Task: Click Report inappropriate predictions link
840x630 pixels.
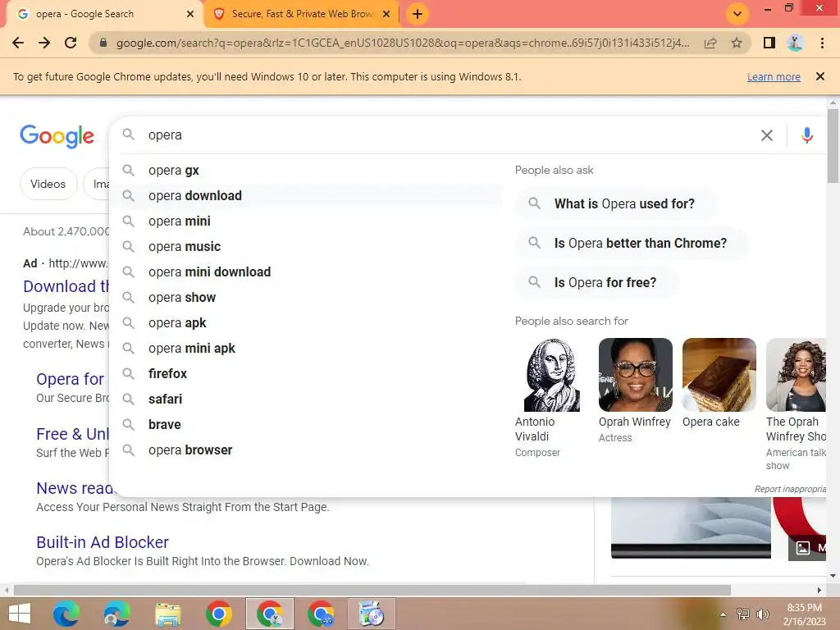Action: click(790, 489)
